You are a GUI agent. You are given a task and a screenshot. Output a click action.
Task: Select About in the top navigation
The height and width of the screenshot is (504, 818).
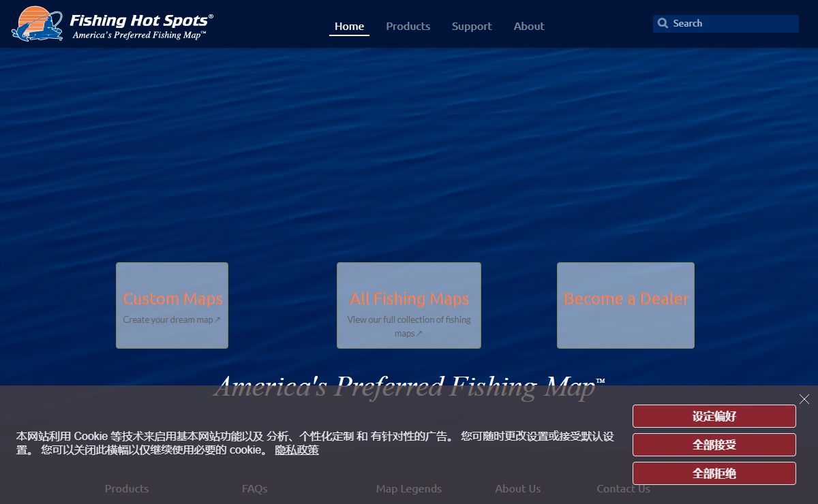529,27
